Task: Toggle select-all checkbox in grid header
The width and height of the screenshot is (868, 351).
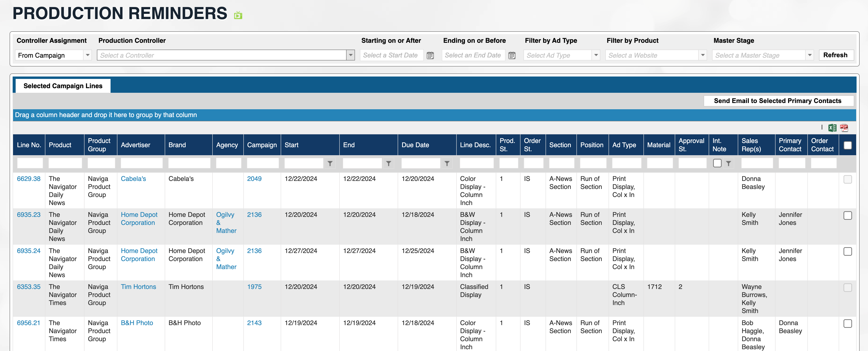Action: click(x=848, y=145)
